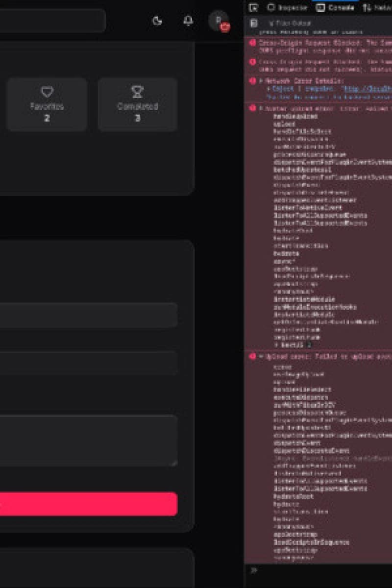392x588 pixels.
Task: Click the large multiline textarea field
Action: 88,441
